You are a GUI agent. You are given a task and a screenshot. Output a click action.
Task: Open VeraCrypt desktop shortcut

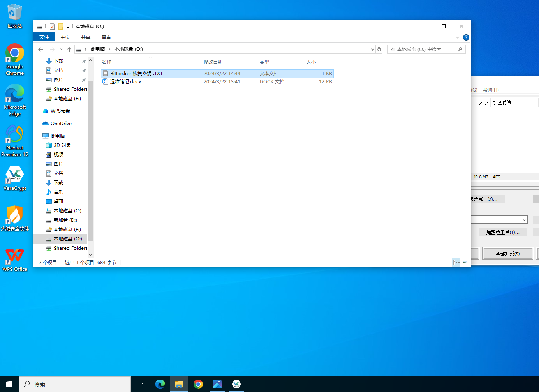(x=15, y=178)
